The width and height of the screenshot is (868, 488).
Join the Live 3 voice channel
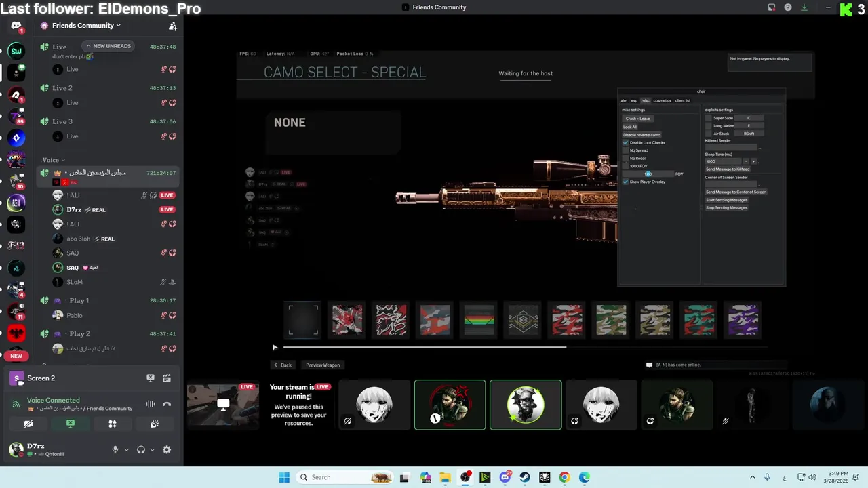click(x=108, y=121)
